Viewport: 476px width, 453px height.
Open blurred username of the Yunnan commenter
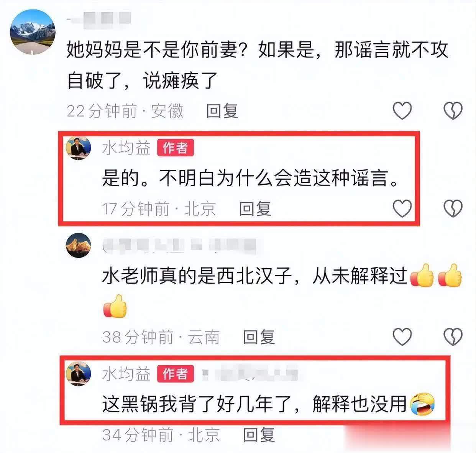coord(180,246)
